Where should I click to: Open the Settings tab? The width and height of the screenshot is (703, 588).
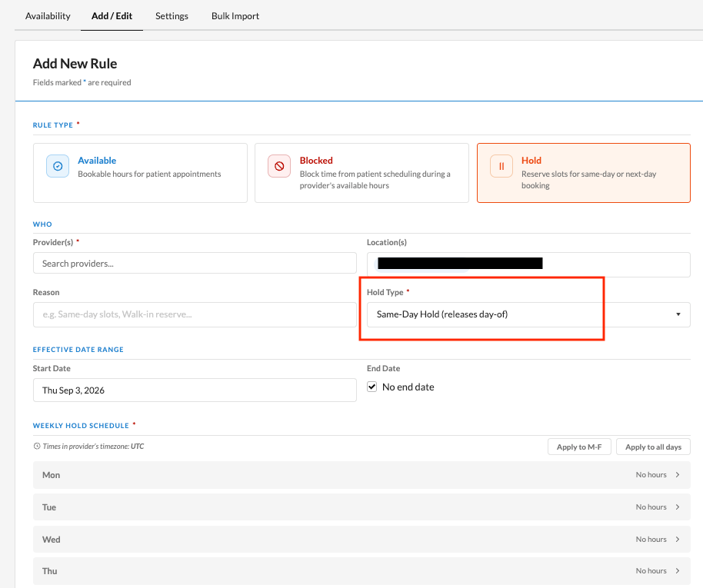172,16
